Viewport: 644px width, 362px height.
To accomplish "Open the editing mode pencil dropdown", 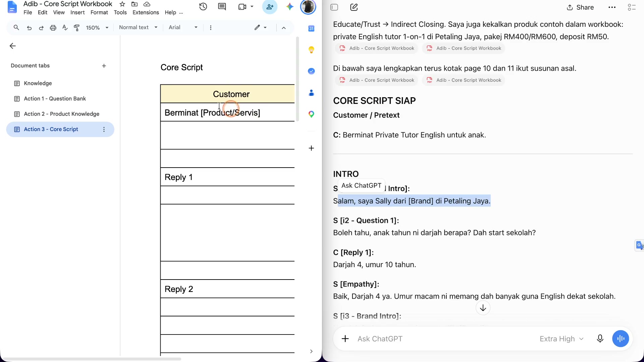I will pyautogui.click(x=260, y=27).
